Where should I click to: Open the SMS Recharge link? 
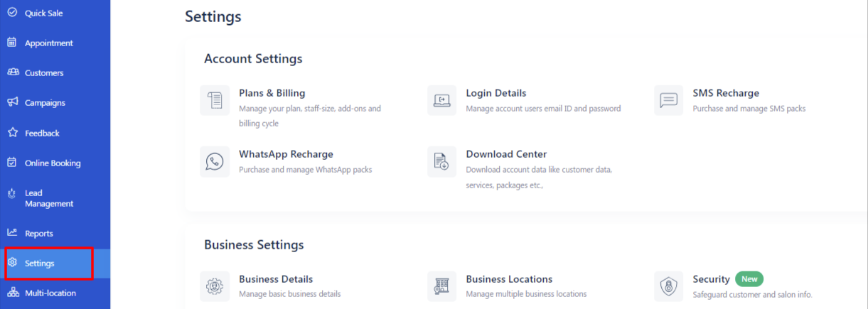[726, 93]
